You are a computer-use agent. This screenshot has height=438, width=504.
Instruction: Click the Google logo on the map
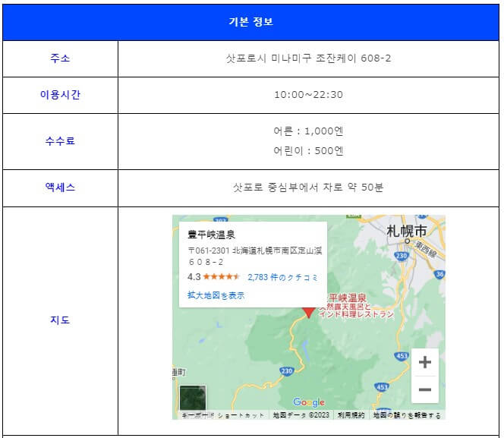coord(309,402)
